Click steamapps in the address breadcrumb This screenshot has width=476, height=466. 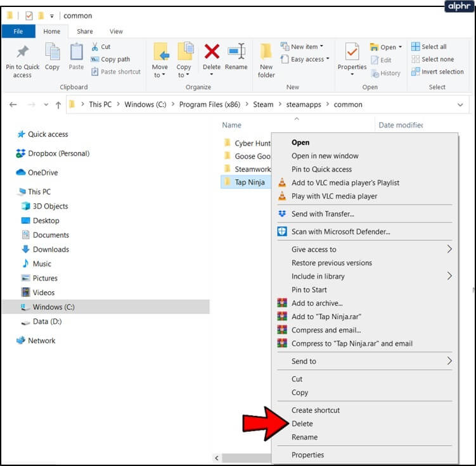(303, 104)
